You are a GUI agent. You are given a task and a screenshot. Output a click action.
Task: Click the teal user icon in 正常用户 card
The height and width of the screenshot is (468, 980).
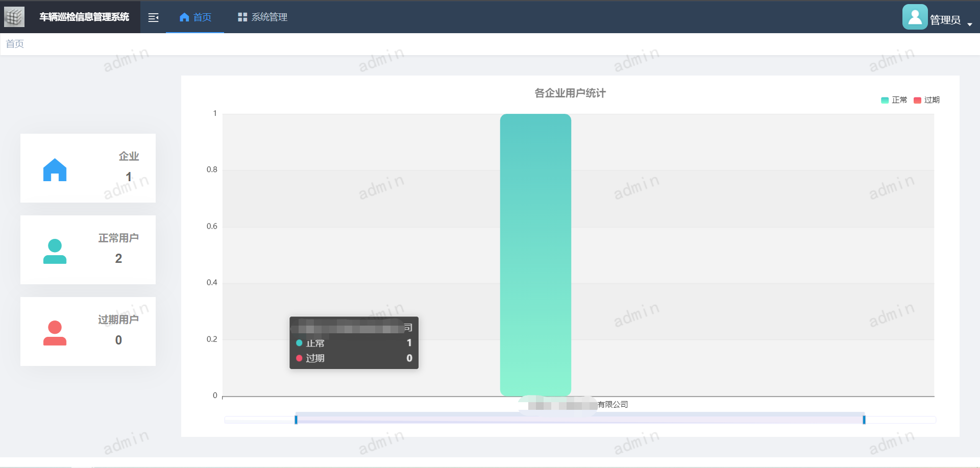point(55,251)
